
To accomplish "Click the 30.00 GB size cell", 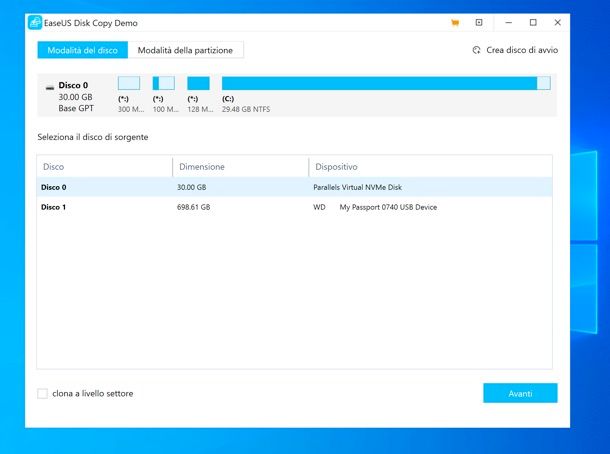I will pos(191,187).
